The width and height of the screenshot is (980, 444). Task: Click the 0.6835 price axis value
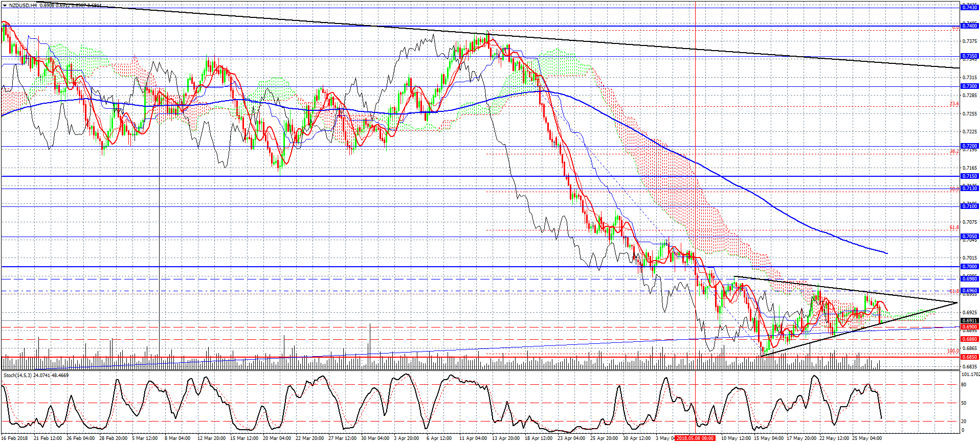pos(970,367)
